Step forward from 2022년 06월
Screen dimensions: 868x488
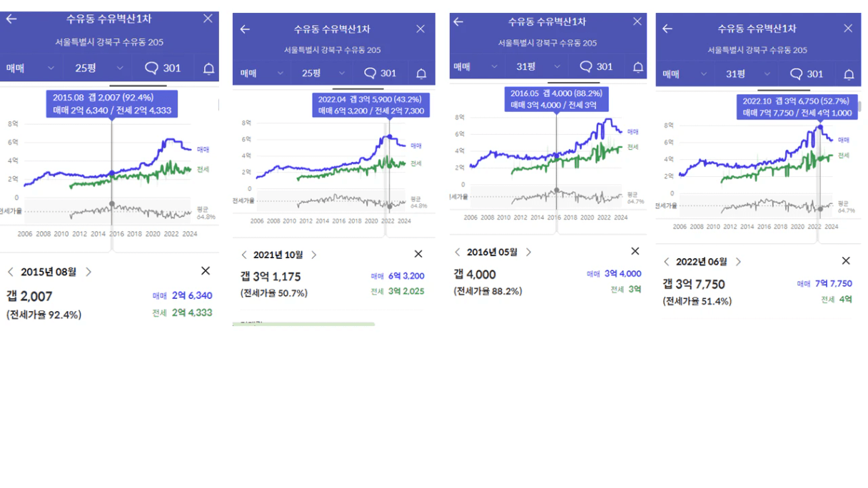coord(738,262)
